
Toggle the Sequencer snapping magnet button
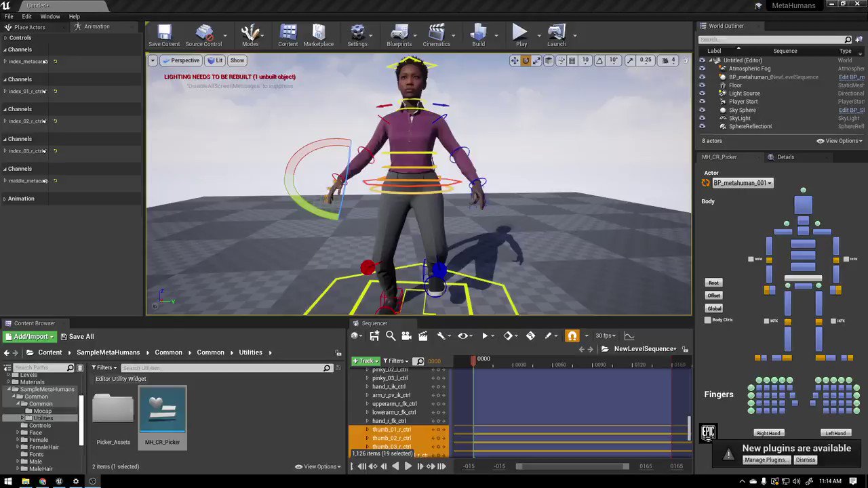point(572,335)
